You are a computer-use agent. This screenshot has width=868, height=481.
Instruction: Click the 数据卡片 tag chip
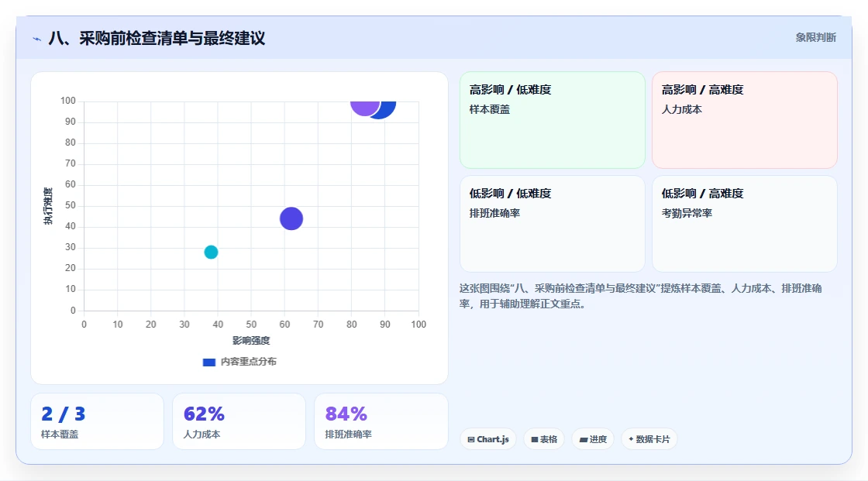pos(649,439)
